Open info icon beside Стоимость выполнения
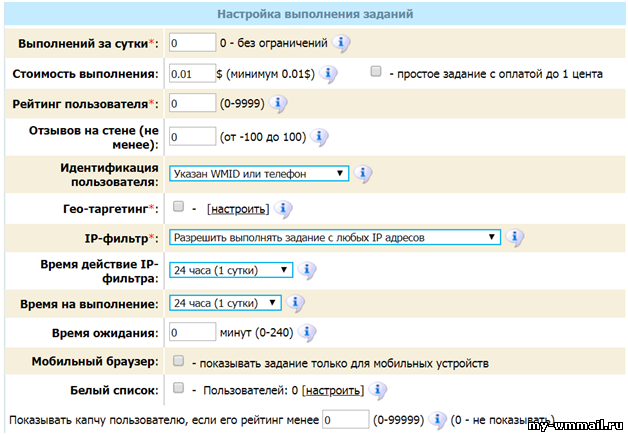The image size is (628, 435). (x=328, y=74)
